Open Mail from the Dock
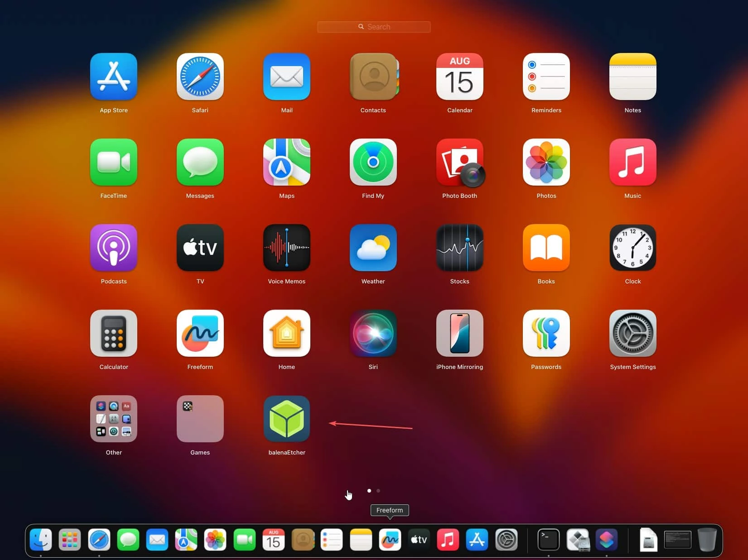748x560 pixels. click(x=157, y=540)
